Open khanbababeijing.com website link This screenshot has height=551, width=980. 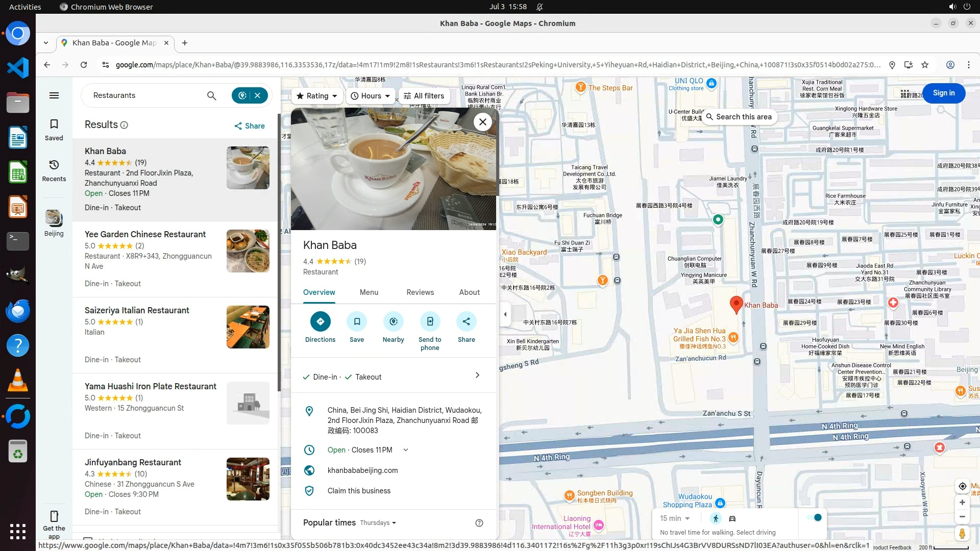362,470
